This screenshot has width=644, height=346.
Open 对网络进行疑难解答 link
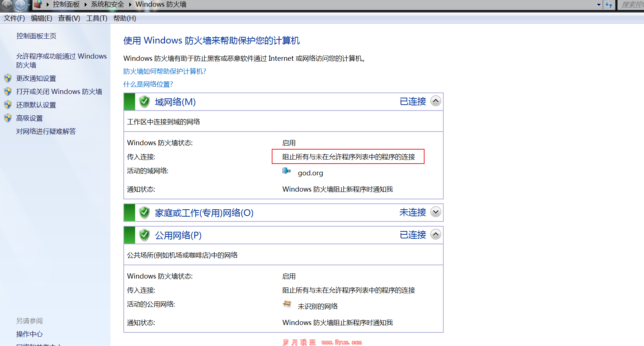pos(46,131)
